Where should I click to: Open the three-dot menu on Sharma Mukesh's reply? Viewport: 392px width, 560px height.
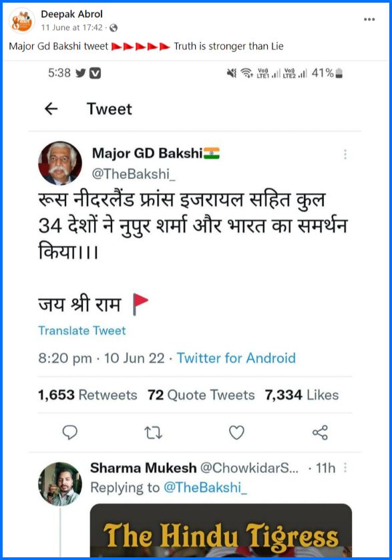[x=345, y=468]
